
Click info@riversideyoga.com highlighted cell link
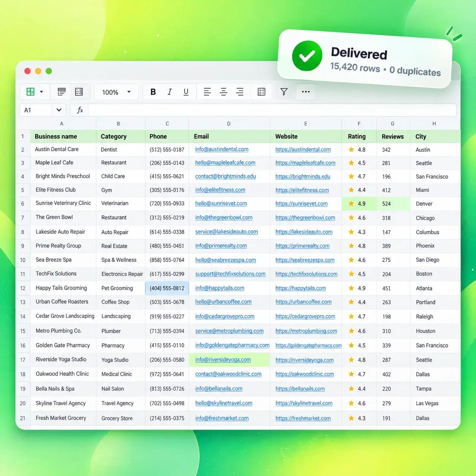(223, 360)
